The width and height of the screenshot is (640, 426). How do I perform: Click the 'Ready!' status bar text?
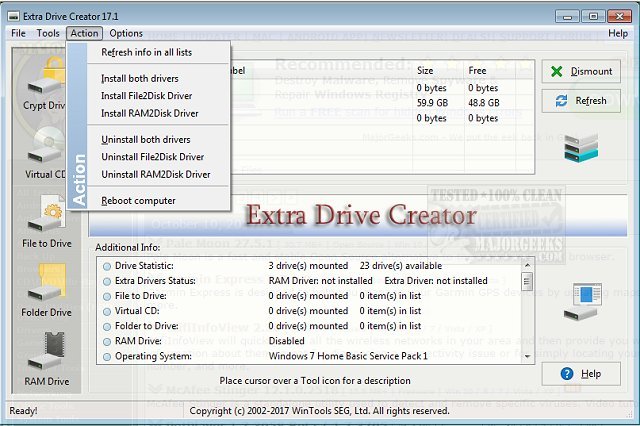coord(23,410)
